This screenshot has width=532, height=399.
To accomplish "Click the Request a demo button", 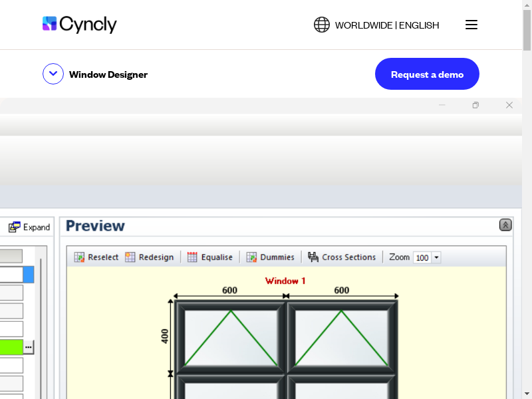I will [x=427, y=74].
